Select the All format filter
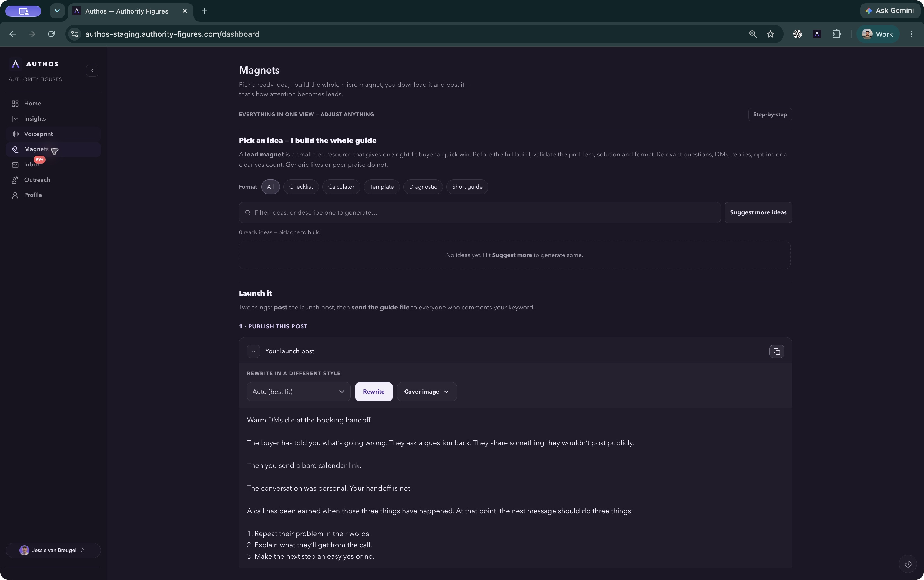This screenshot has height=580, width=924. (x=270, y=187)
